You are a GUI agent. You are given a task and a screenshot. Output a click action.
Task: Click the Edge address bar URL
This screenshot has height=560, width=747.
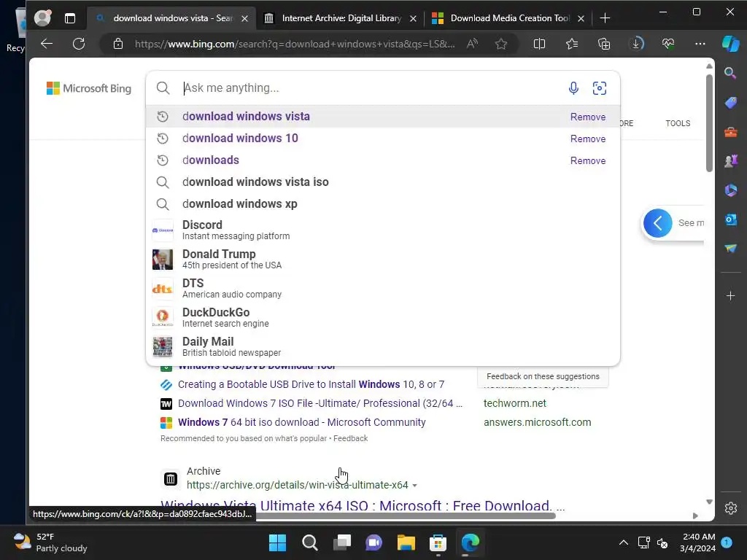coord(295,44)
